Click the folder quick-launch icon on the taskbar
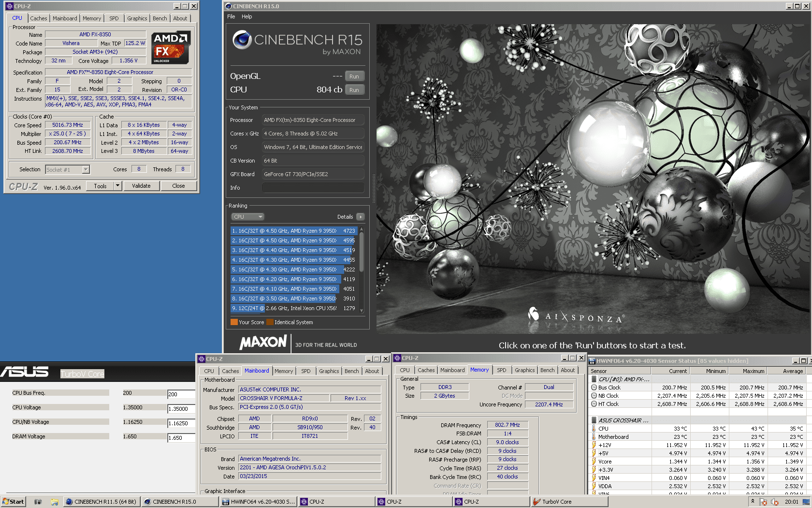Image resolution: width=812 pixels, height=508 pixels. (x=55, y=502)
